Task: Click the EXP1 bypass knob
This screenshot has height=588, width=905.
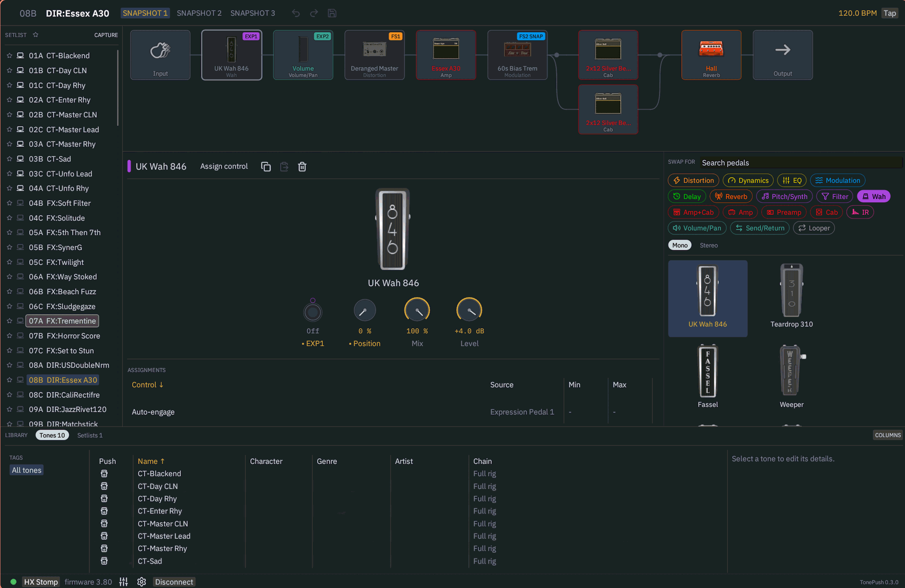Action: click(313, 312)
